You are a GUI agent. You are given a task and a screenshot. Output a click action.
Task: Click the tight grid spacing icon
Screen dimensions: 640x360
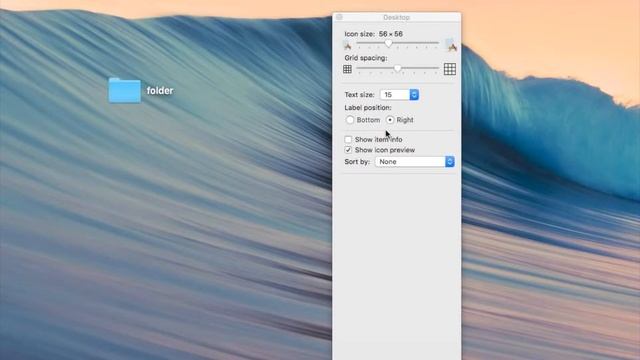(x=347, y=69)
